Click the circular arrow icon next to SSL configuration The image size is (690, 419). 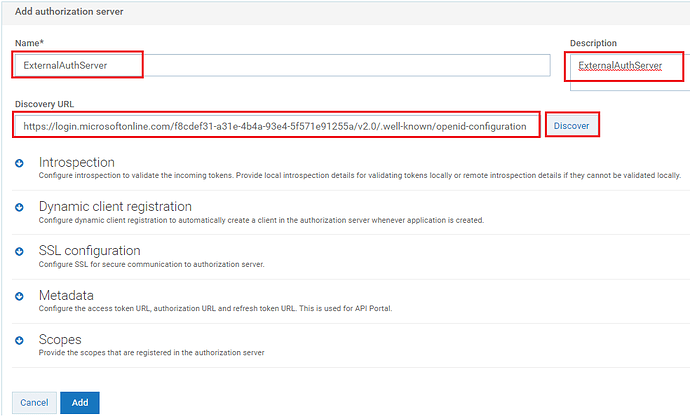(x=19, y=252)
